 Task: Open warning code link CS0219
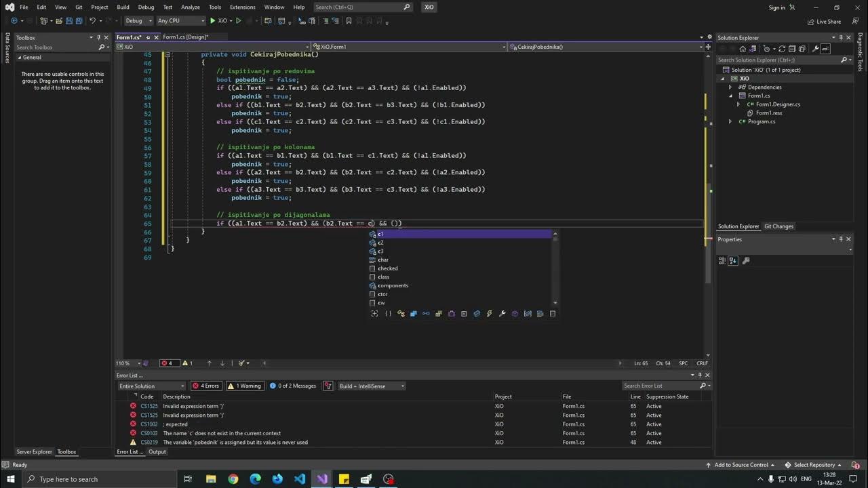point(149,443)
